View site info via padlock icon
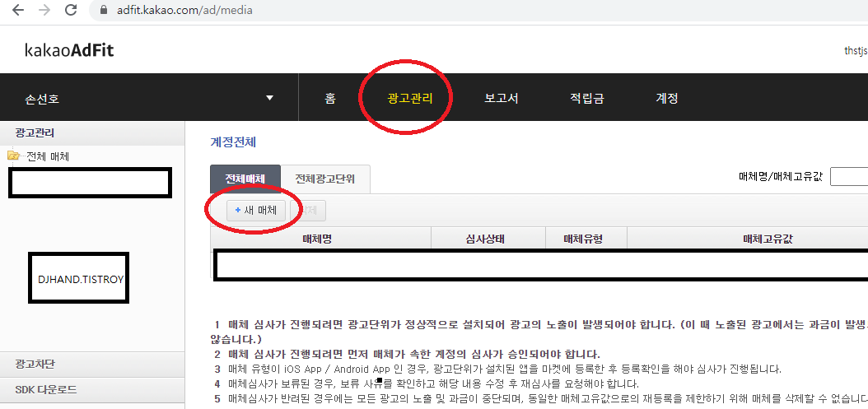The height and width of the screenshot is (409, 868). click(103, 10)
